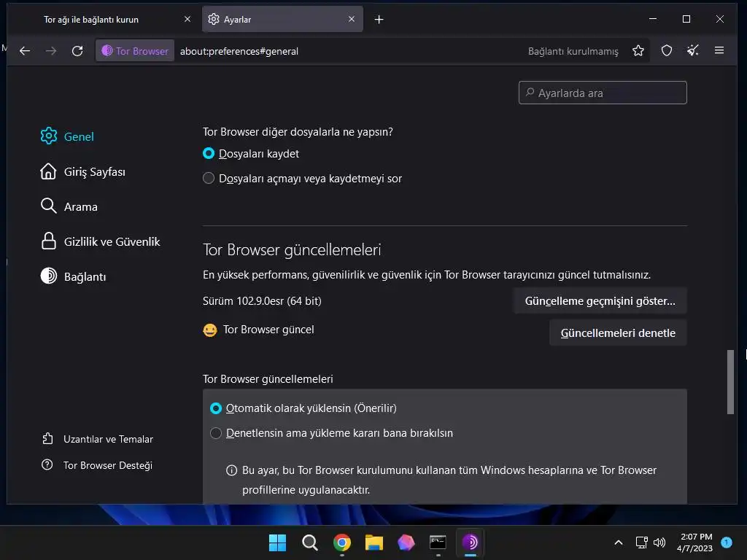
Task: Click the volume speaker tray icon
Action: click(x=659, y=542)
